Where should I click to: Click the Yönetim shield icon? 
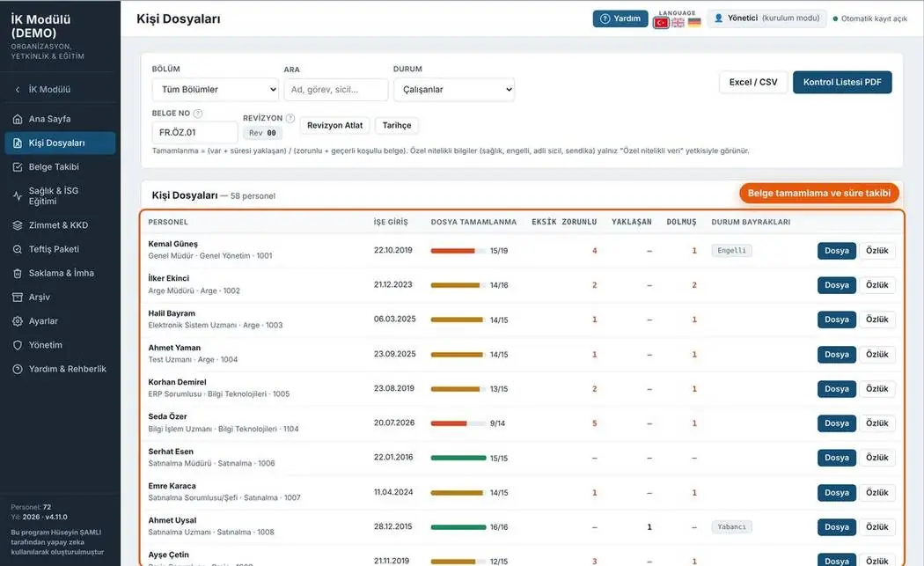coord(18,345)
